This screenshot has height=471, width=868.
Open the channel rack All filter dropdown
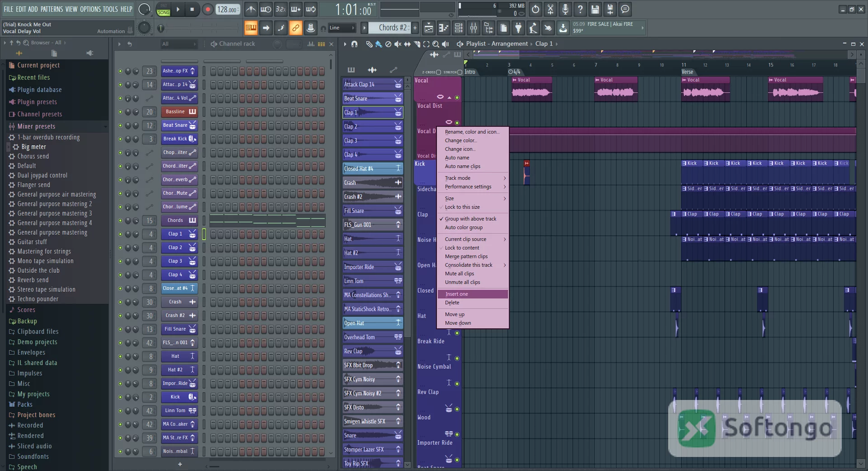point(179,44)
